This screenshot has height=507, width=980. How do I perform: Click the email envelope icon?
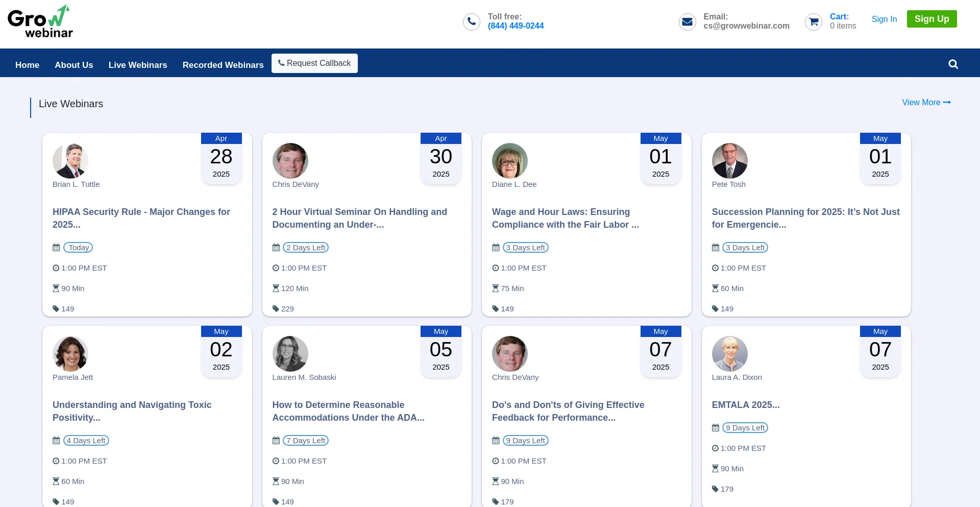(687, 22)
